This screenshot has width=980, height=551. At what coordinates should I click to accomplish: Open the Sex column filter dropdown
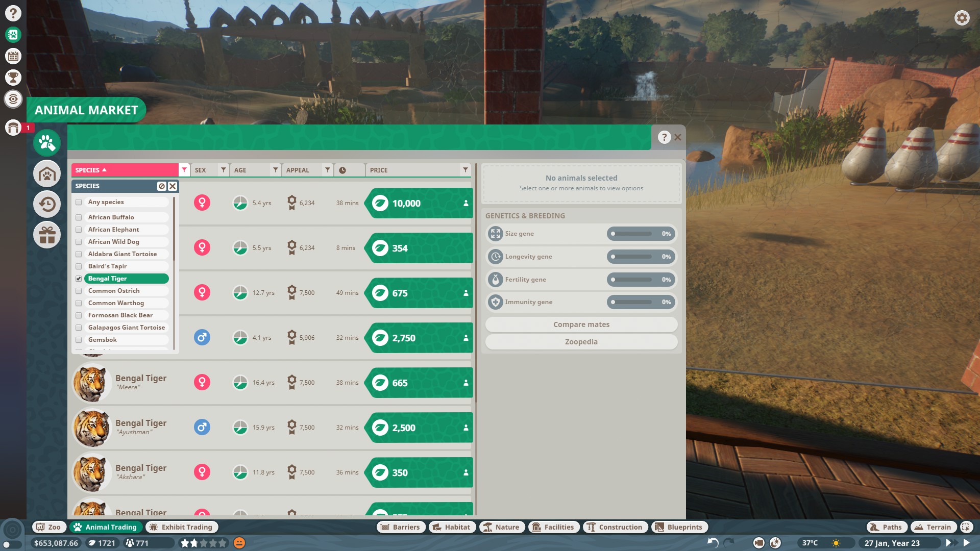click(x=223, y=170)
